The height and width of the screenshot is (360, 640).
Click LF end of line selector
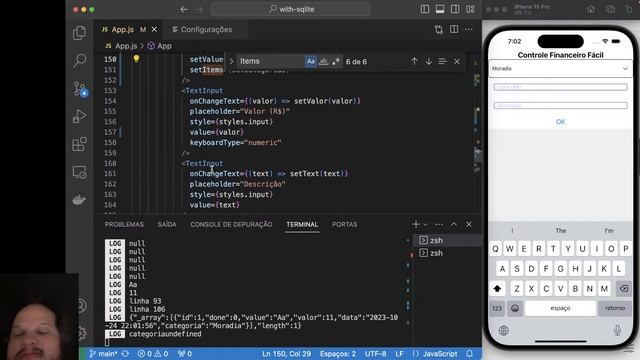[x=399, y=354]
